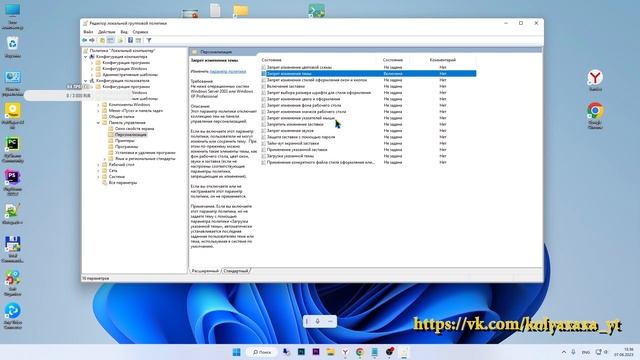Select the Все параметры tree item
The image size is (640, 360).
(x=123, y=183)
